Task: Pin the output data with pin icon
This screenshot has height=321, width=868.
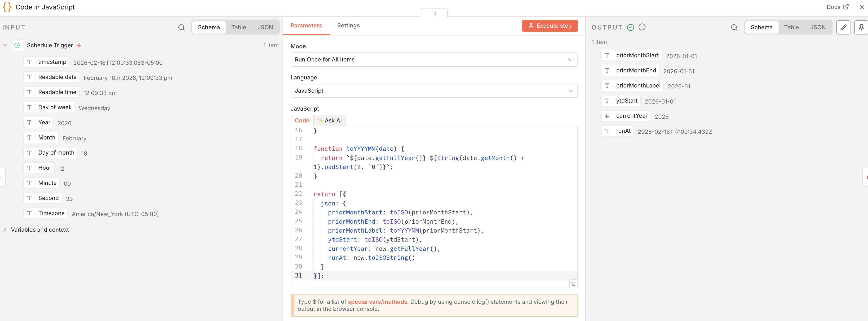Action: (x=861, y=27)
